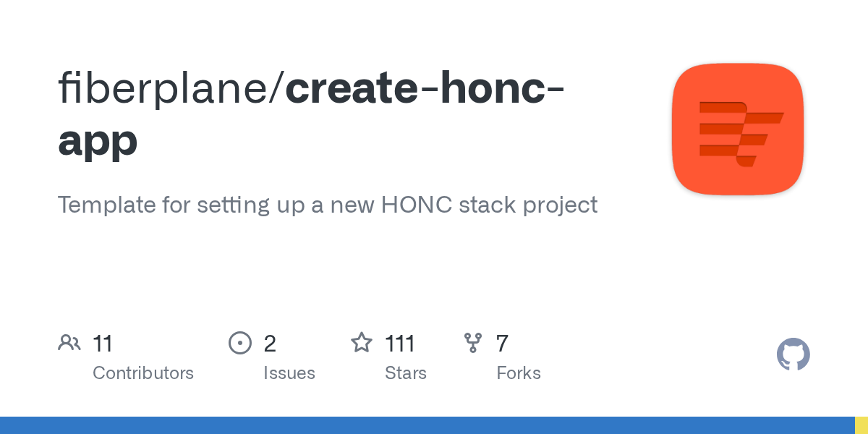Click the Issues circle-dot icon
This screenshot has height=434, width=868.
pos(239,342)
